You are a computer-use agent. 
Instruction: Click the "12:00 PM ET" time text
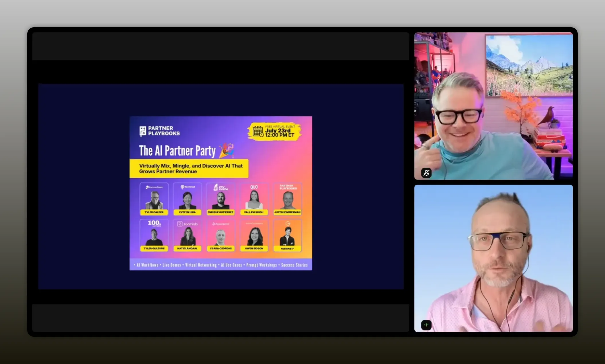[x=280, y=135]
